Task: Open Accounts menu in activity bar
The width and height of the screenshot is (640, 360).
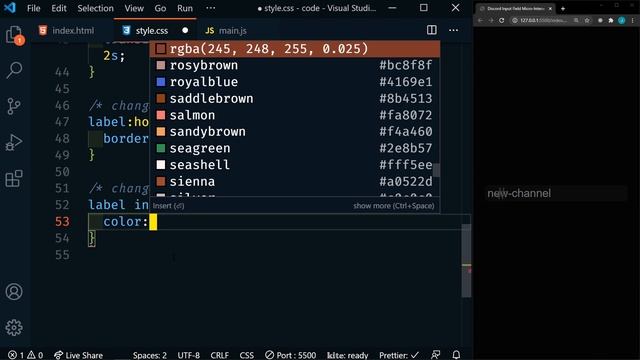Action: coord(14,291)
